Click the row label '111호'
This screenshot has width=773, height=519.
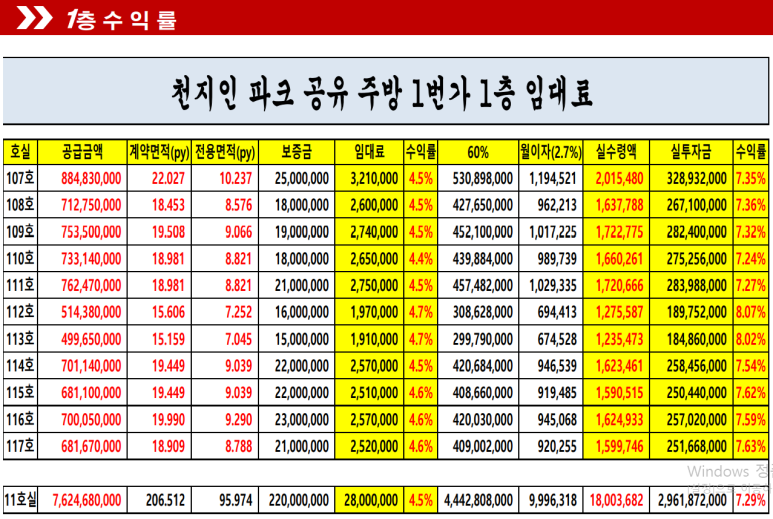[x=20, y=285]
